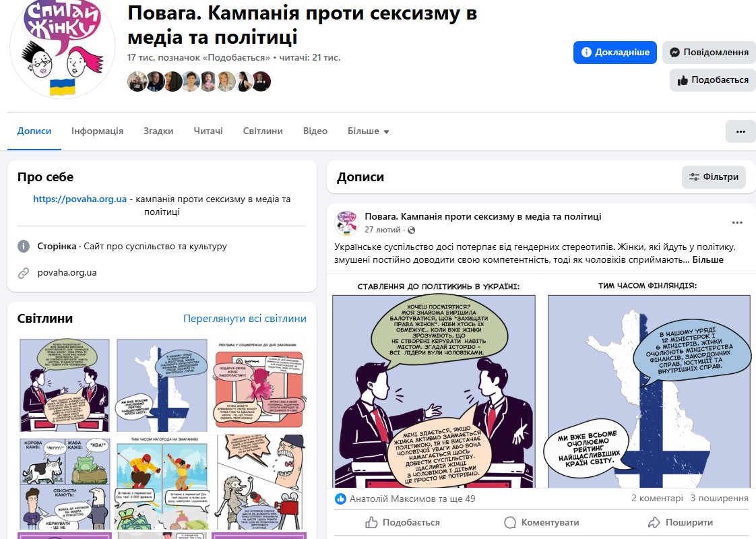Click the blue like reaction icon beside Анатолій Максимов
This screenshot has height=539, width=756.
click(x=340, y=499)
